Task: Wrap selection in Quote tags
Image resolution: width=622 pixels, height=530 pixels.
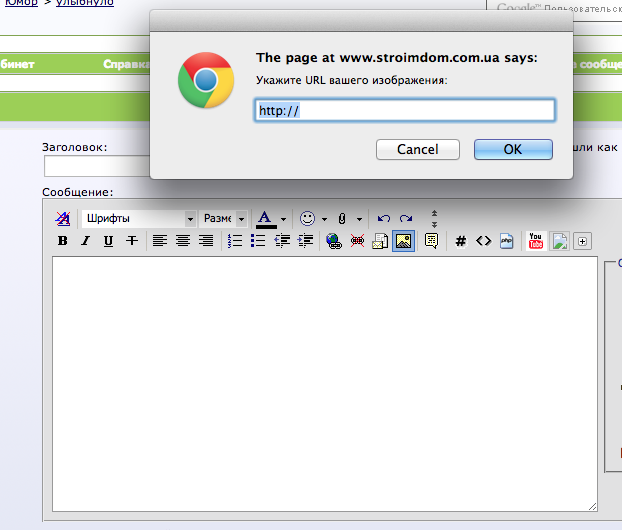Action: (x=431, y=241)
